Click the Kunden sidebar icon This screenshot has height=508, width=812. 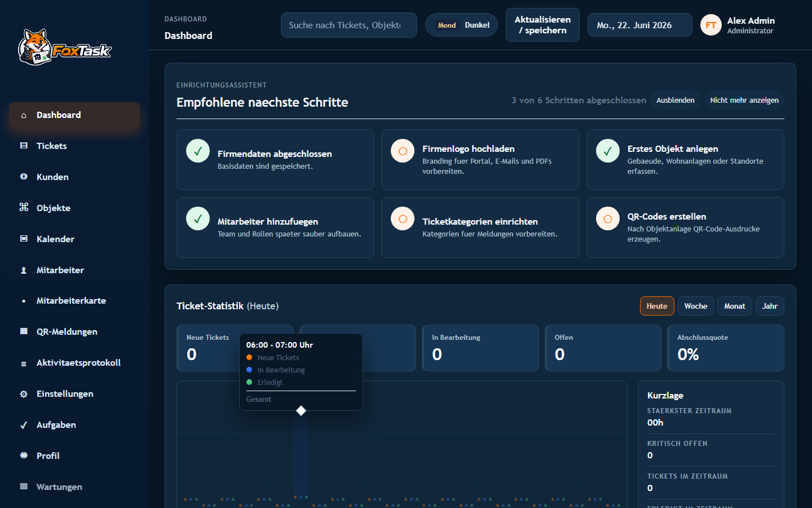pos(24,177)
